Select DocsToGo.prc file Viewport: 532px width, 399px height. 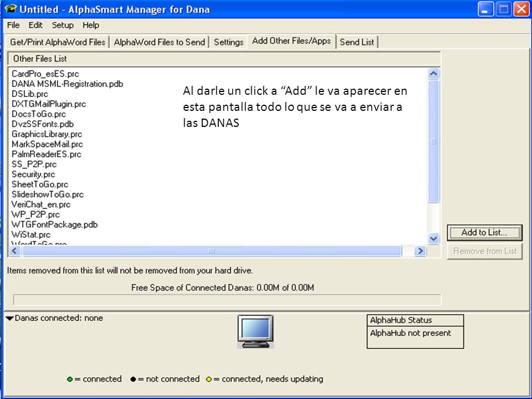tap(39, 114)
